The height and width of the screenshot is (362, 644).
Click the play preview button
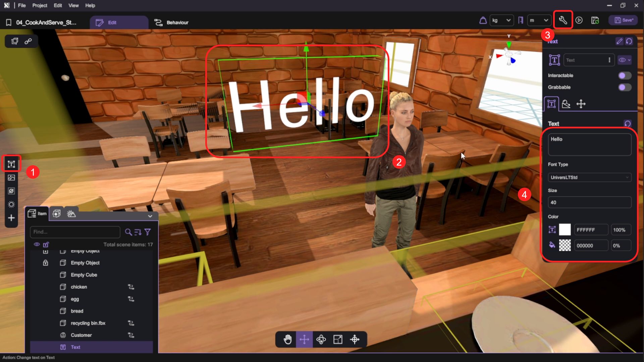[x=579, y=20]
